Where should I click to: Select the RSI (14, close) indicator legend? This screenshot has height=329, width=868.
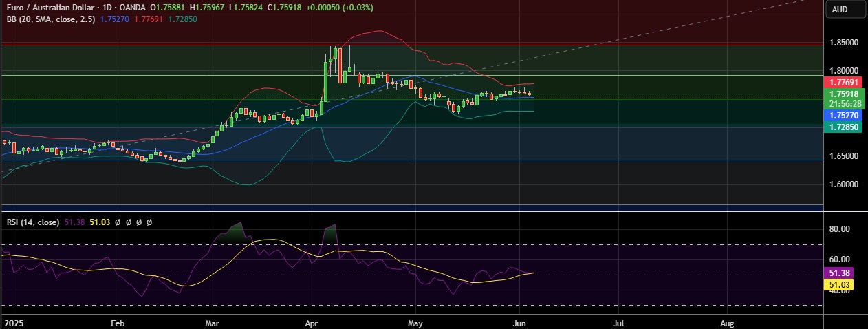(x=32, y=222)
